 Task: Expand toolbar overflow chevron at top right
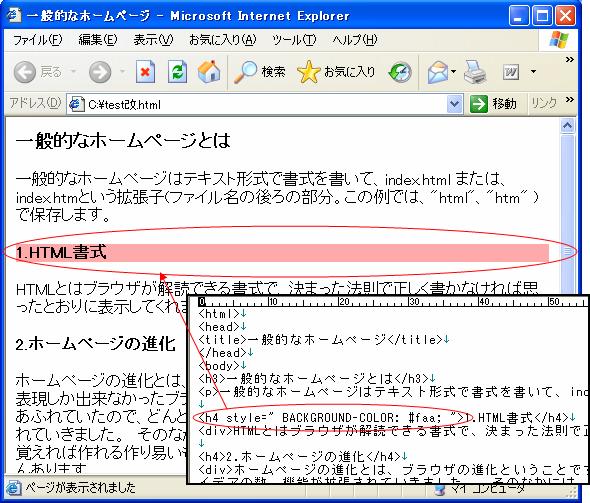[570, 59]
